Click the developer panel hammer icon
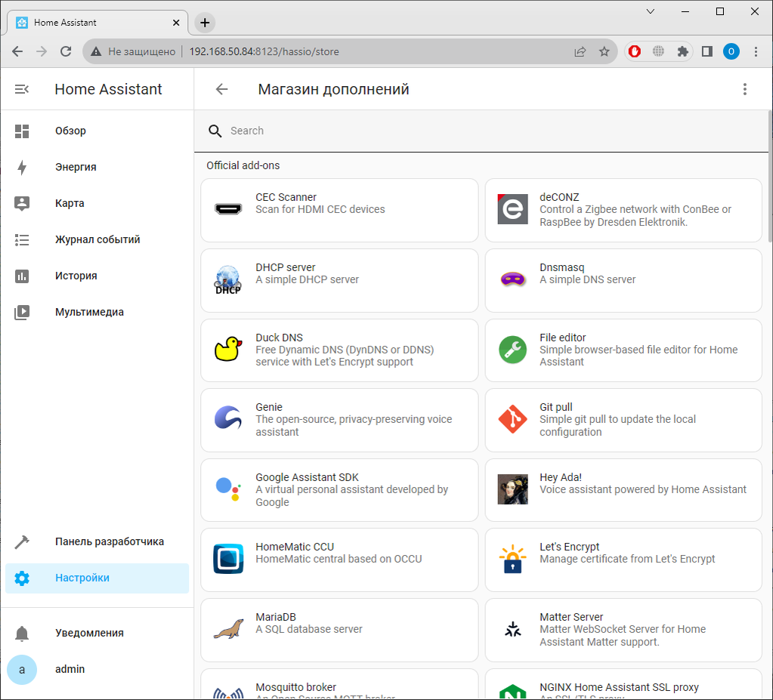This screenshot has height=700, width=773. coord(22,542)
